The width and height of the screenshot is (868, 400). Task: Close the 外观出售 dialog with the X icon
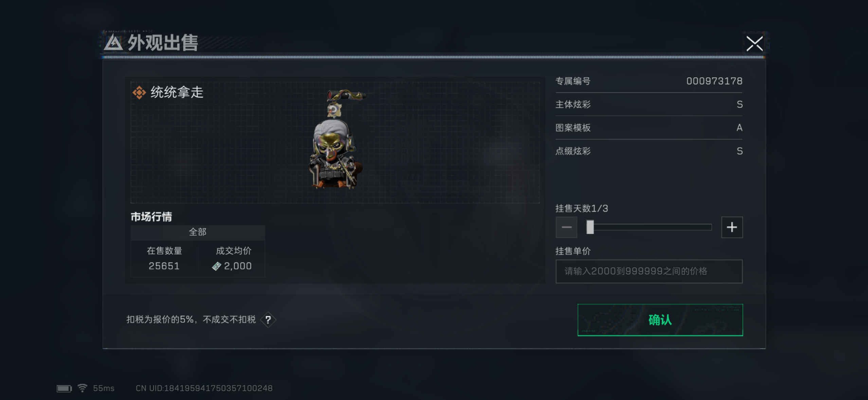coord(754,43)
